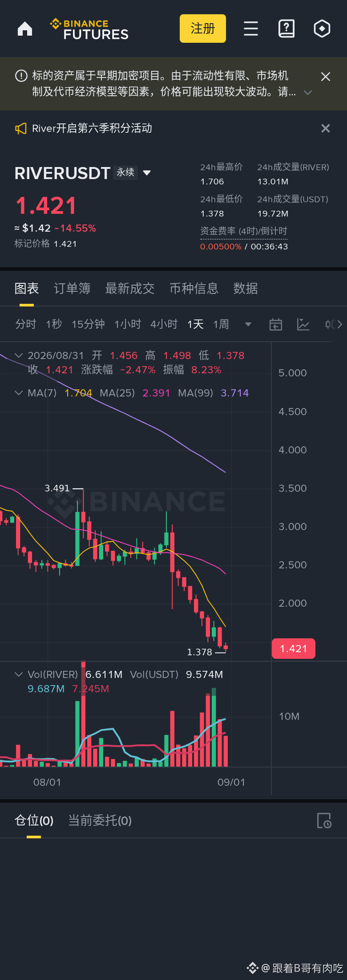
Task: Select the 仓位(0) positions tab
Action: pyautogui.click(x=34, y=821)
